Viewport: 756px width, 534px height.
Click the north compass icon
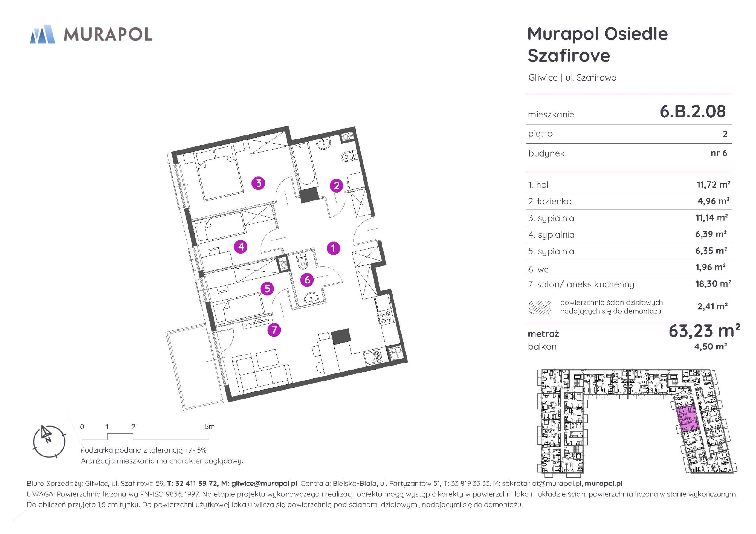point(49,442)
